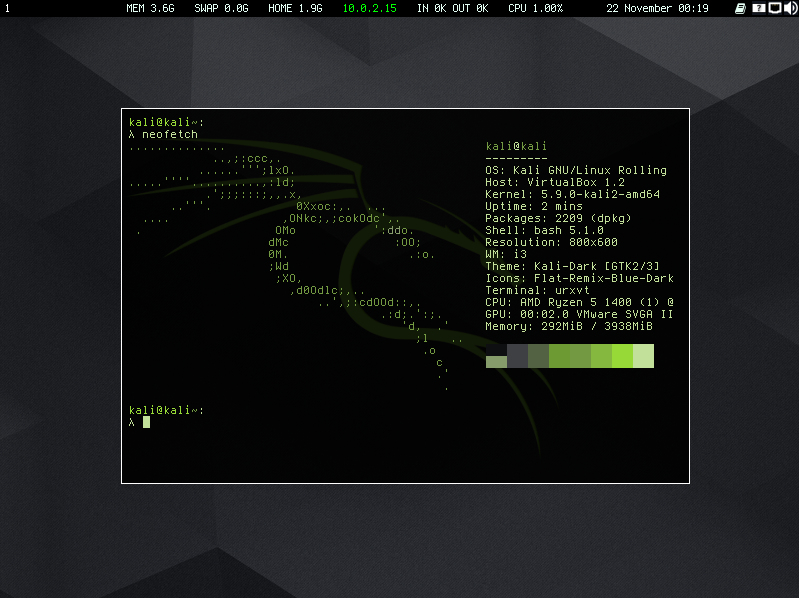Mute sound via speaker tray icon
The image size is (799, 598).
789,8
